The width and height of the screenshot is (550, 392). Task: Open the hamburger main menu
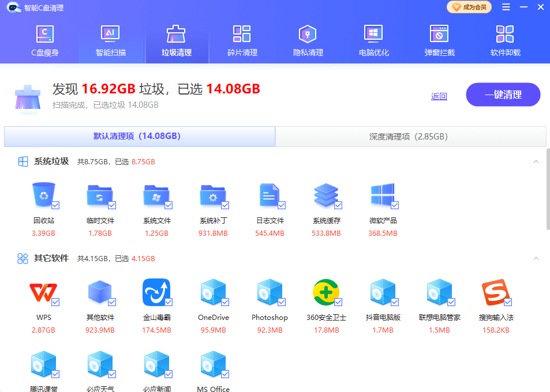506,7
